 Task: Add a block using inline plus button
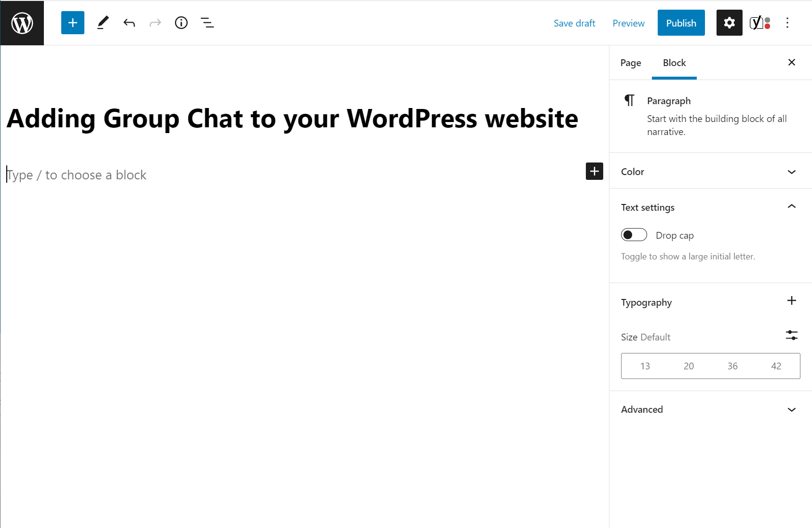point(595,171)
